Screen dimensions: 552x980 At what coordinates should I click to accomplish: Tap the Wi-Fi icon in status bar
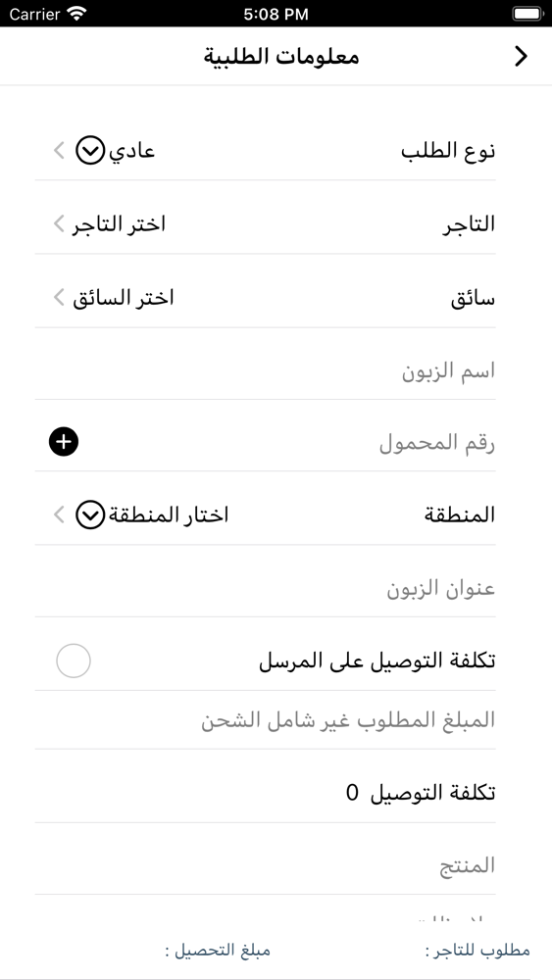point(76,14)
